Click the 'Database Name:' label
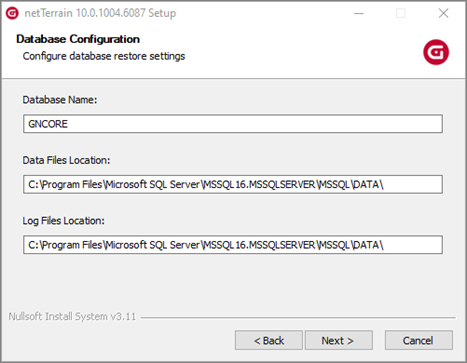Viewport: 467px width, 363px height. click(x=60, y=100)
